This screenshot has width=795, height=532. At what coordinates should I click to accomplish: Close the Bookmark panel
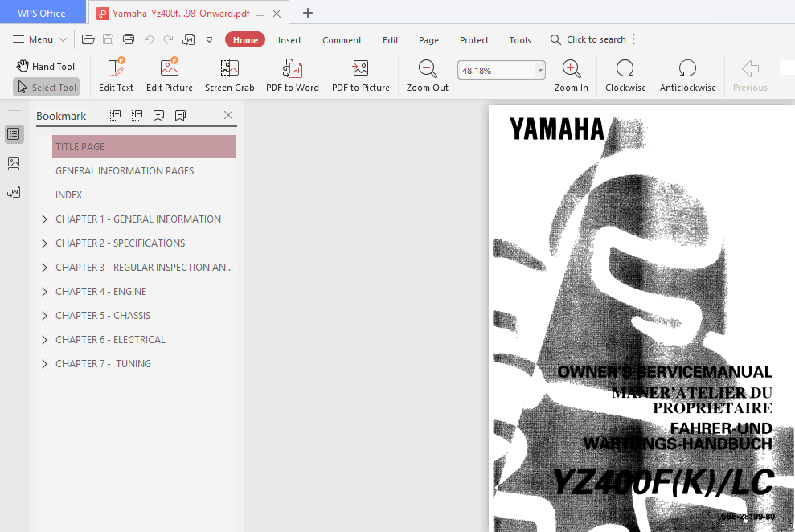228,115
